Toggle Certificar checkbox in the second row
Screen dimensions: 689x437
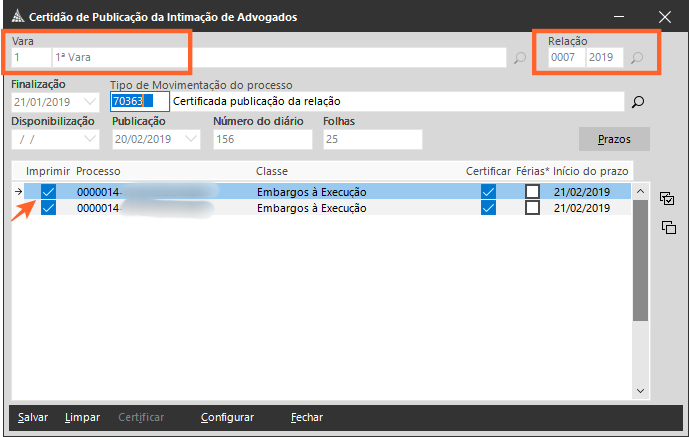pyautogui.click(x=488, y=208)
